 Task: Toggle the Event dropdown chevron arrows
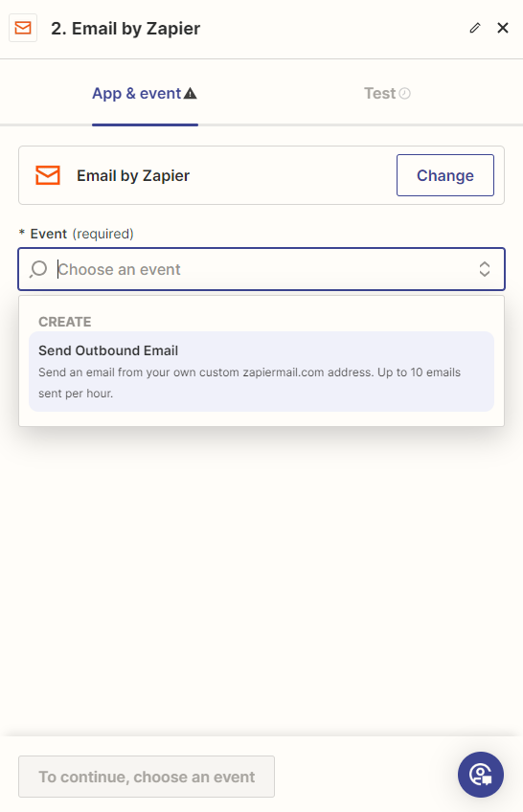484,269
